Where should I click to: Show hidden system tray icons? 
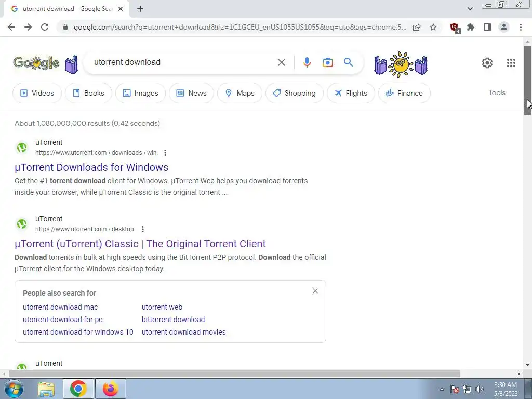(442, 389)
